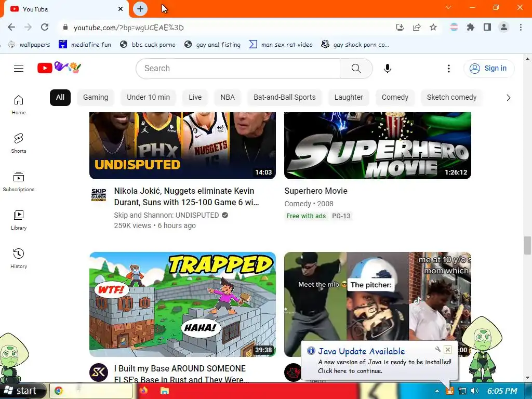Click the Skip and Shannon channel avatar
Image resolution: width=532 pixels, height=399 pixels.
point(99,194)
